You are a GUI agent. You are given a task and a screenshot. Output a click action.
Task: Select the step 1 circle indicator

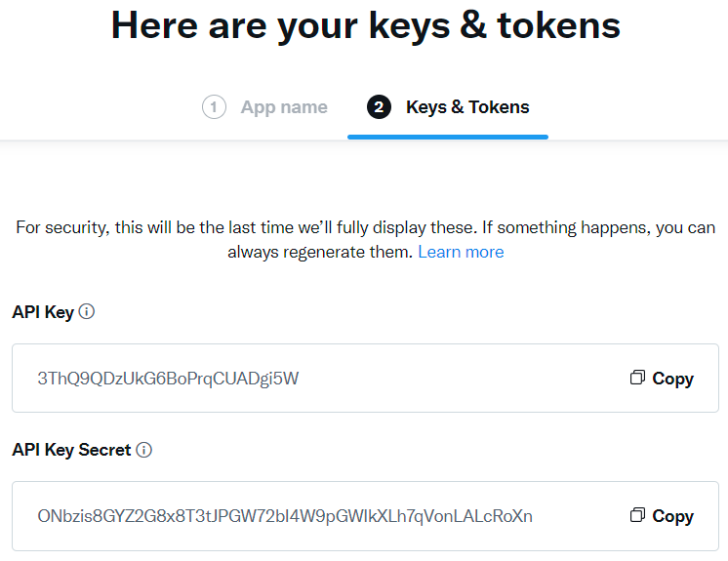[214, 106]
